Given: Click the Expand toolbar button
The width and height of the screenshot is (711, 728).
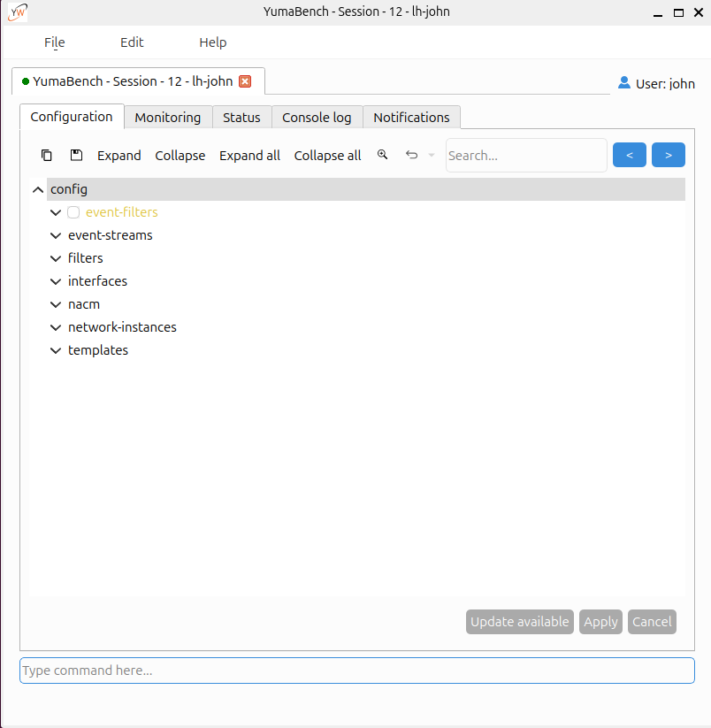Looking at the screenshot, I should pos(119,156).
